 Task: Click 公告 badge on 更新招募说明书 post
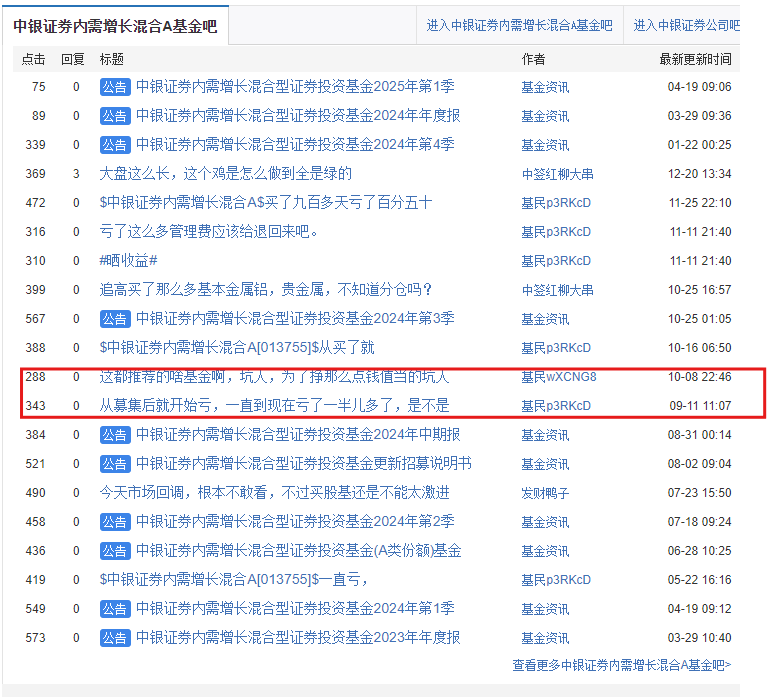(x=115, y=464)
